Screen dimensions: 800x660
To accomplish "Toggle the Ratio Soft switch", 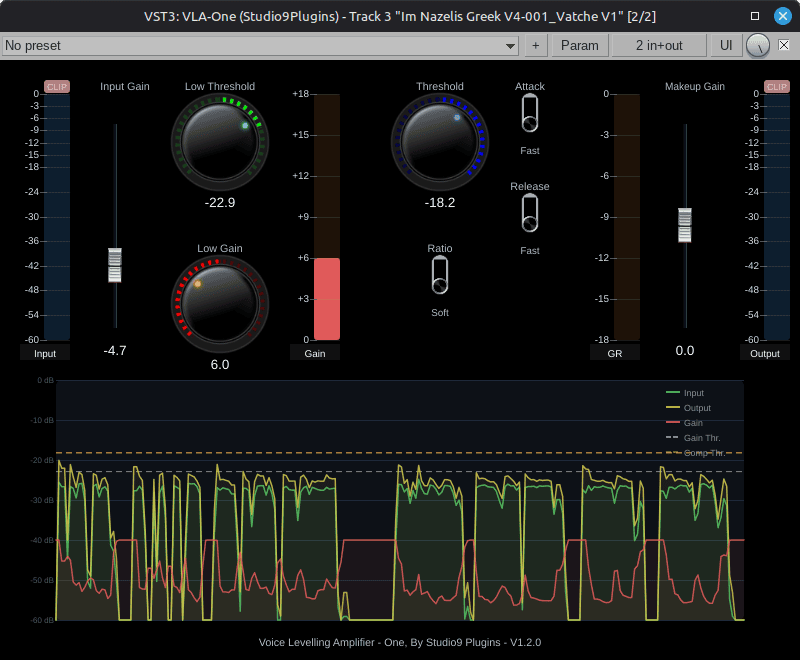I will point(440,275).
